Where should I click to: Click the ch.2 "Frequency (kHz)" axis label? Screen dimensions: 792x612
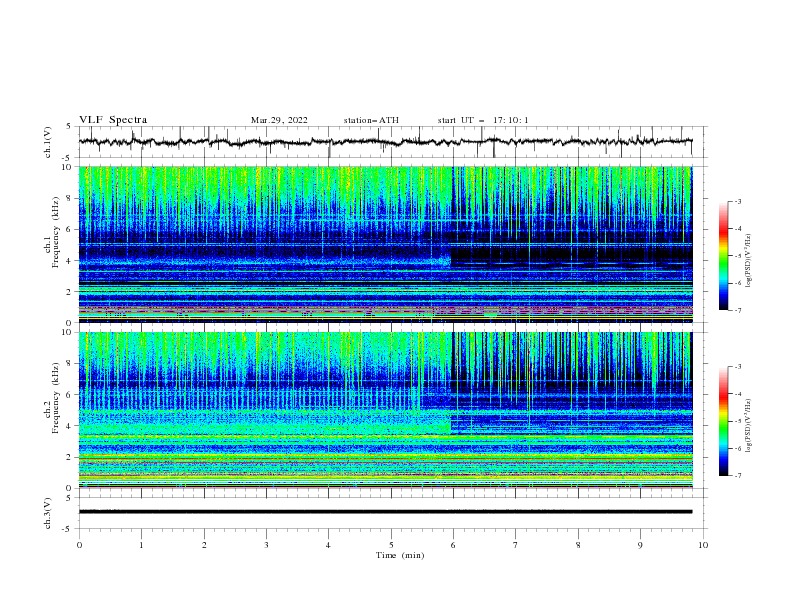click(56, 397)
